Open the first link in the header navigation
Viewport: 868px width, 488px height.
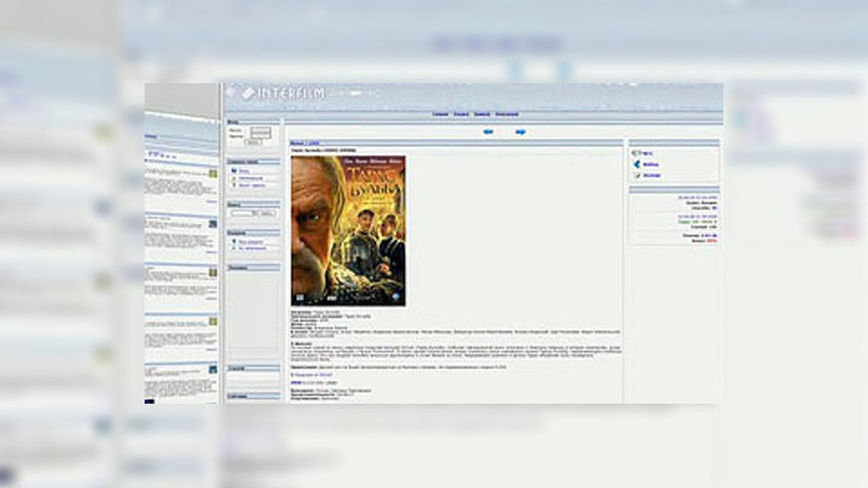click(x=440, y=114)
